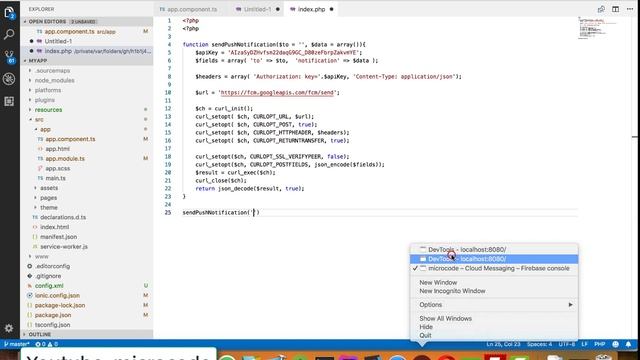
Task: Select the index.php editor tab
Action: (x=311, y=9)
